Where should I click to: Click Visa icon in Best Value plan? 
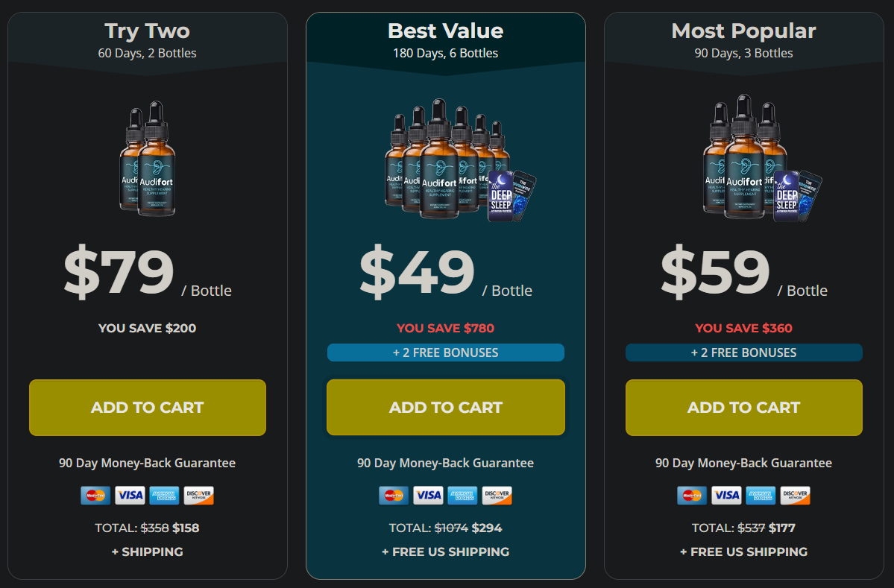pos(428,496)
